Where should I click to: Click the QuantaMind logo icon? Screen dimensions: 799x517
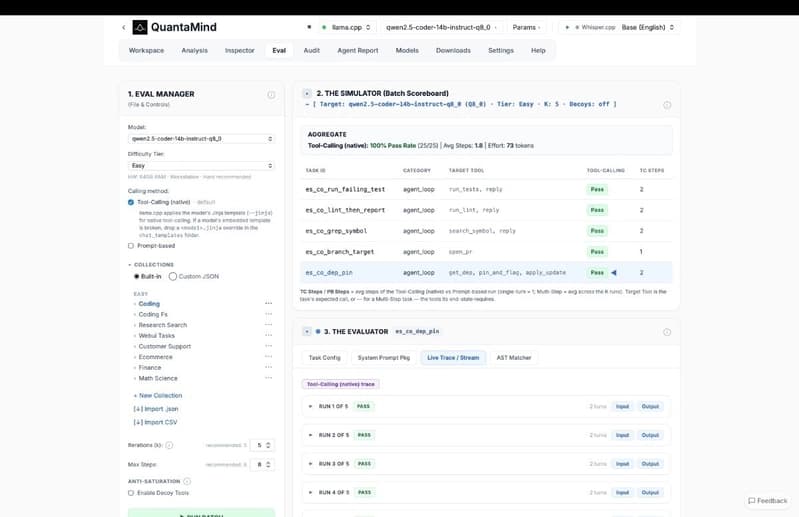tap(140, 27)
